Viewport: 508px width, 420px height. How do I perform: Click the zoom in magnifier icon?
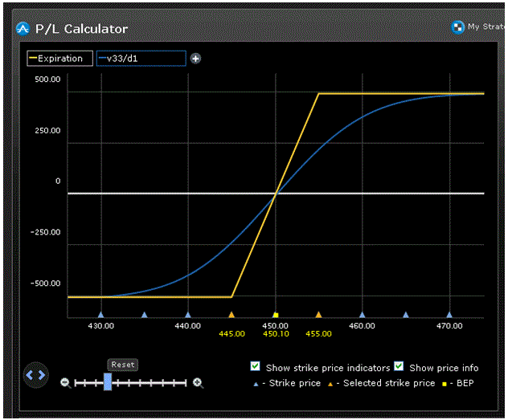198,383
